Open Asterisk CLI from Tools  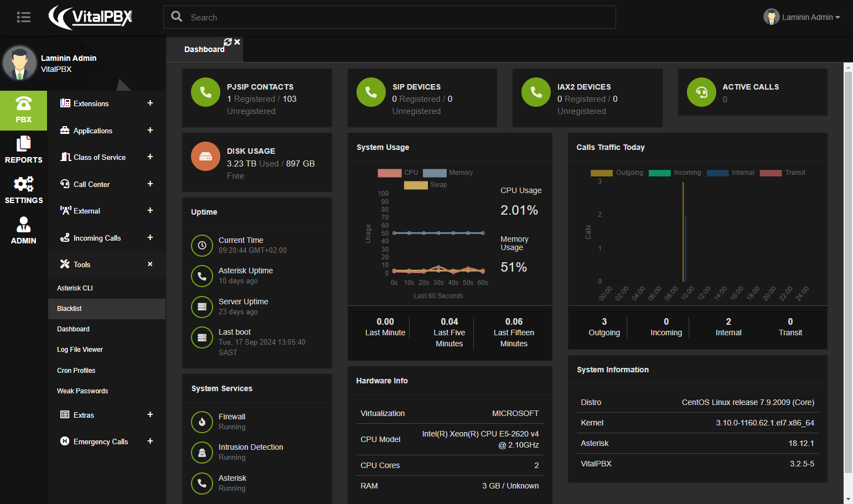click(107, 288)
